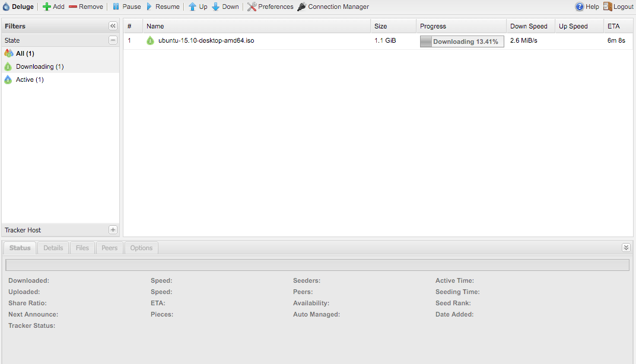Move torrent down with Down arrow
This screenshot has height=364, width=636.
[x=216, y=7]
